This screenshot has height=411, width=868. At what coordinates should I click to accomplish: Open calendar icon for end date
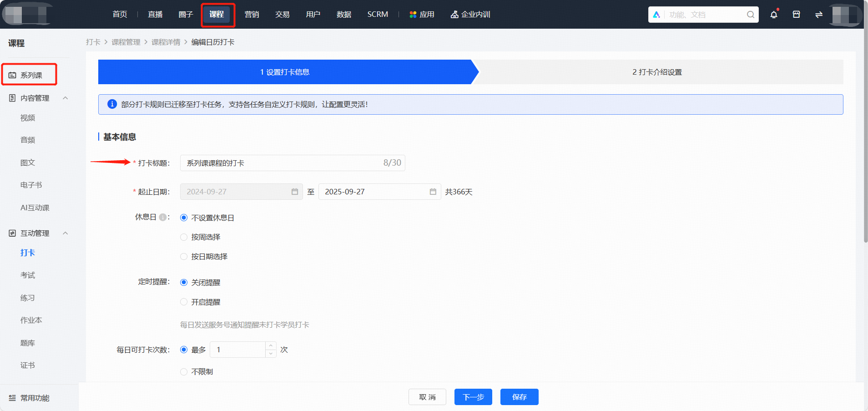tap(433, 192)
